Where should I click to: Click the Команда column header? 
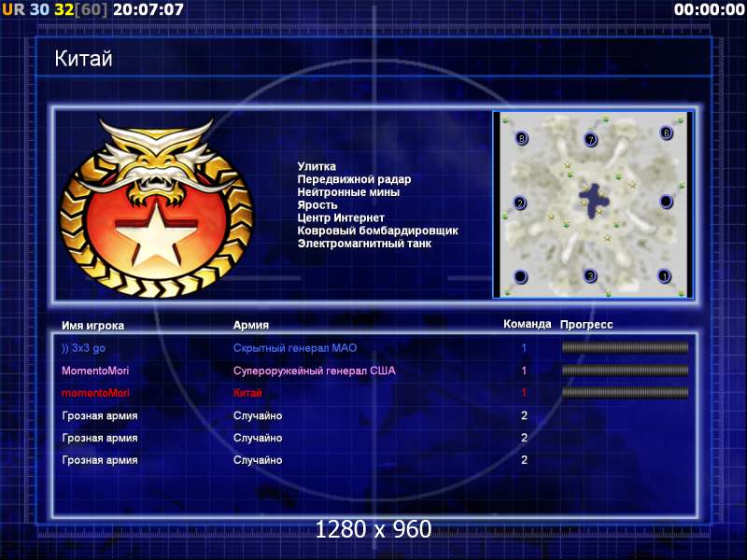click(528, 324)
